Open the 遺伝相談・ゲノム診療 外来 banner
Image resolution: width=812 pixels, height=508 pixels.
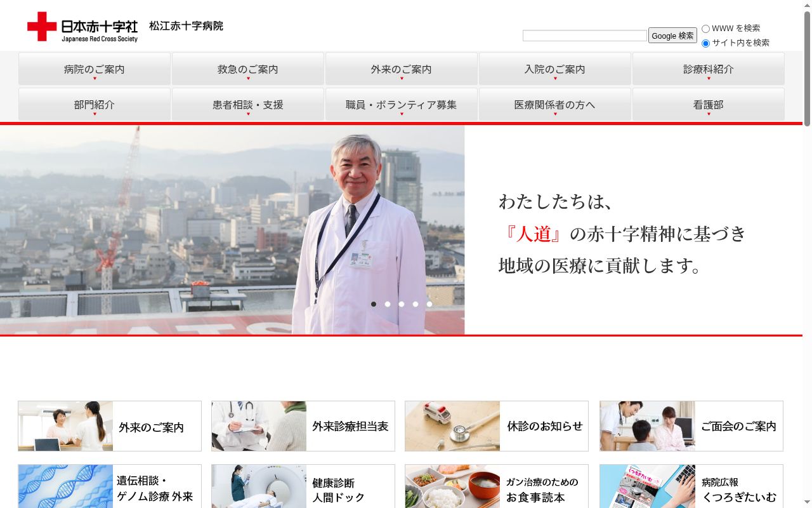pyautogui.click(x=110, y=486)
